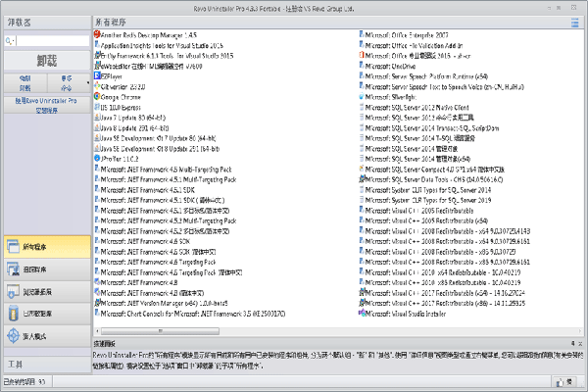Click the JProfiler 11.0.2 icon
The height and width of the screenshot is (392, 588).
(x=97, y=159)
